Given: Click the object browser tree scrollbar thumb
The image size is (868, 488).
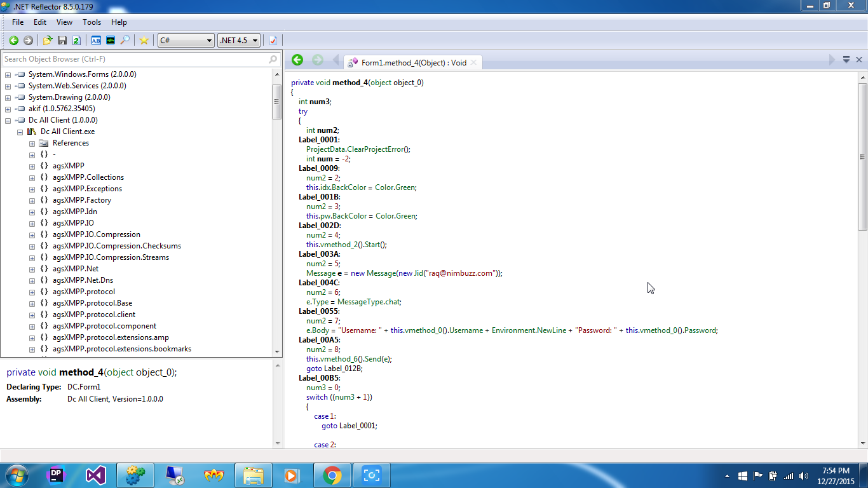Looking at the screenshot, I should 277,100.
